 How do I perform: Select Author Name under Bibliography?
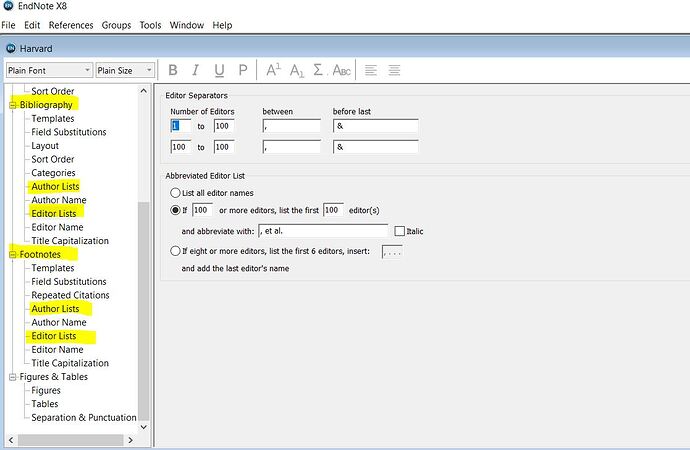pyautogui.click(x=59, y=200)
